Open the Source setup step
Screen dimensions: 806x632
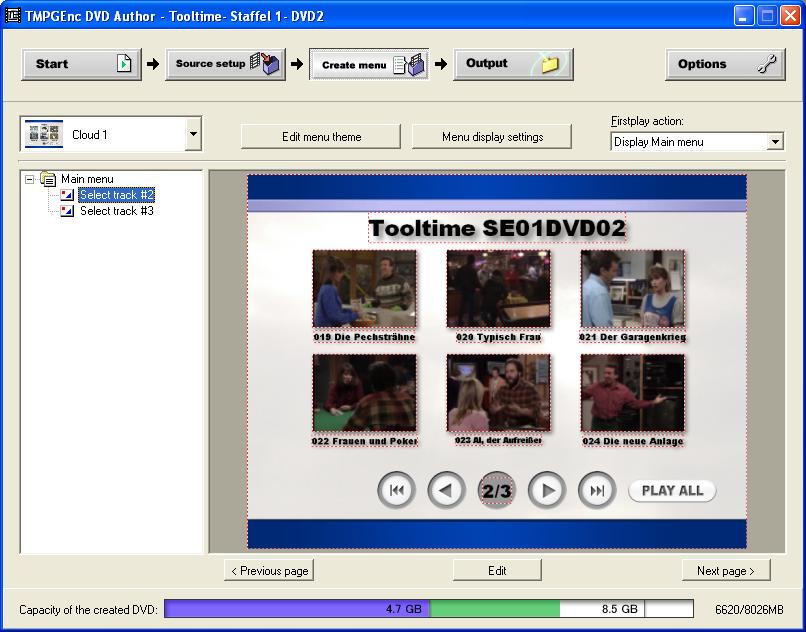click(225, 64)
